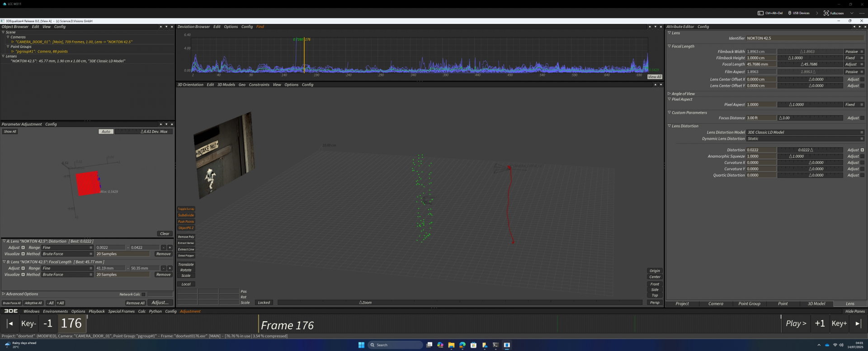
Task: Close the Attribute Editor pane
Action: click(x=865, y=27)
